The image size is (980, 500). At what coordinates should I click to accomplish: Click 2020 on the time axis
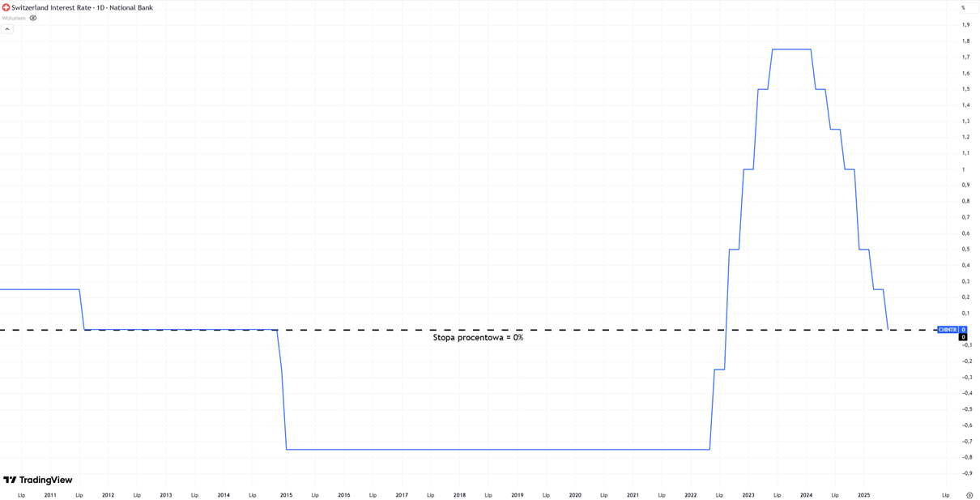tap(575, 495)
